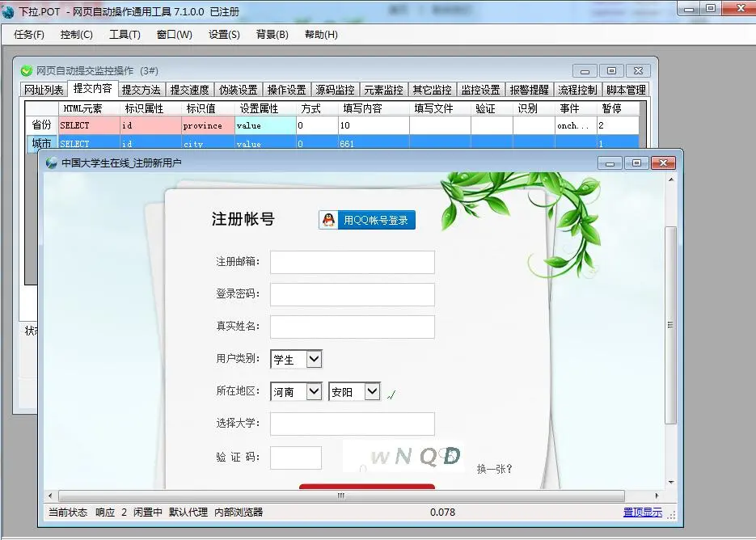756x540 pixels.
Task: Click the 标识属性 column header
Action: (x=150, y=108)
